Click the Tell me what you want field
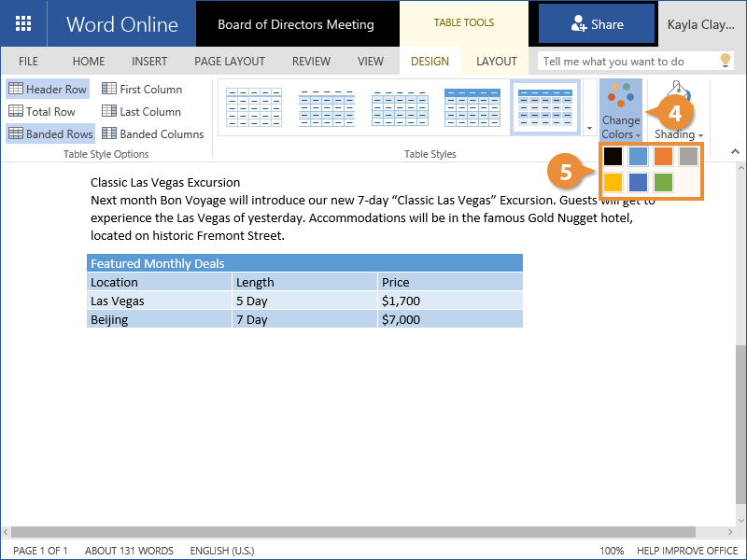 (624, 62)
